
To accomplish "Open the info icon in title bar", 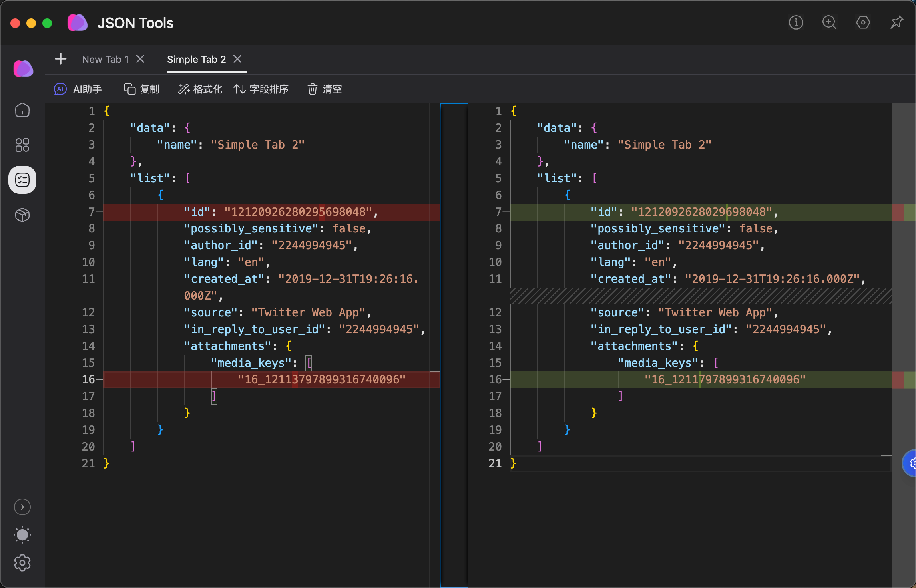I will [796, 23].
